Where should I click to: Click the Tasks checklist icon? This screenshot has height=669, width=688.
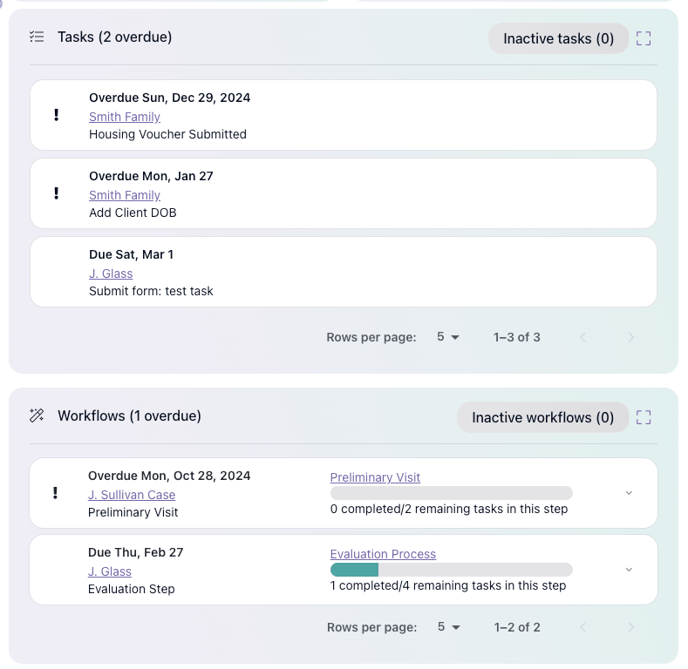pos(37,37)
